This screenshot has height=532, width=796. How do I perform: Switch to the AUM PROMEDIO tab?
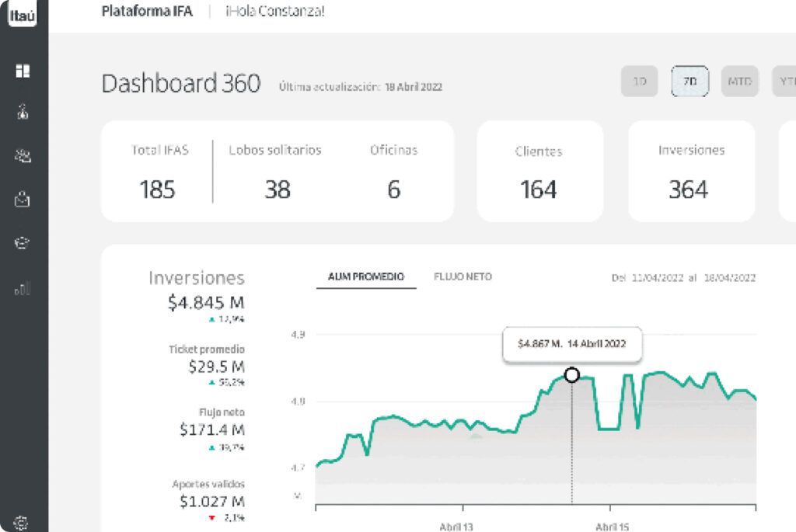point(366,276)
